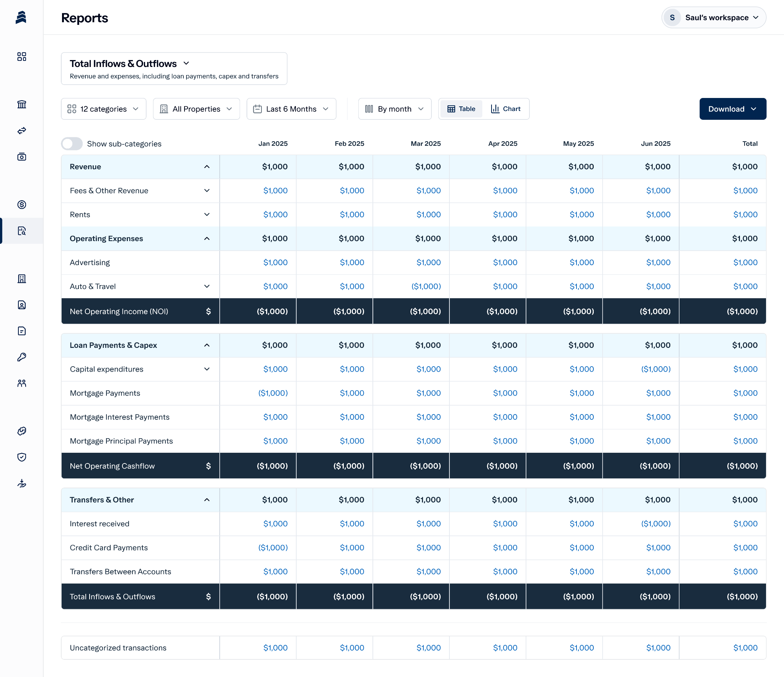The height and width of the screenshot is (677, 784).
Task: Open the Last 6 Months dropdown
Action: point(291,109)
